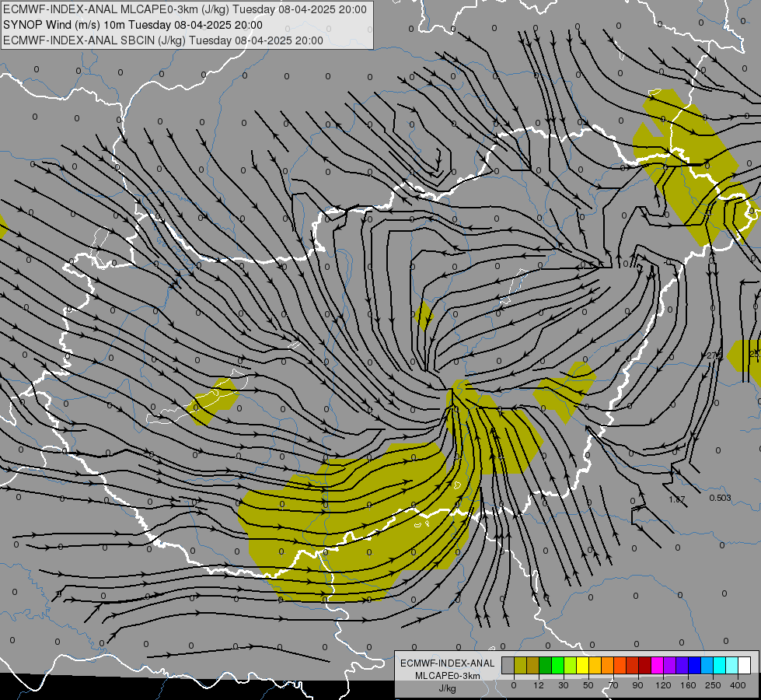This screenshot has width=761, height=700.
Task: Click the 70 tick label on legend scale
Action: pos(613,685)
